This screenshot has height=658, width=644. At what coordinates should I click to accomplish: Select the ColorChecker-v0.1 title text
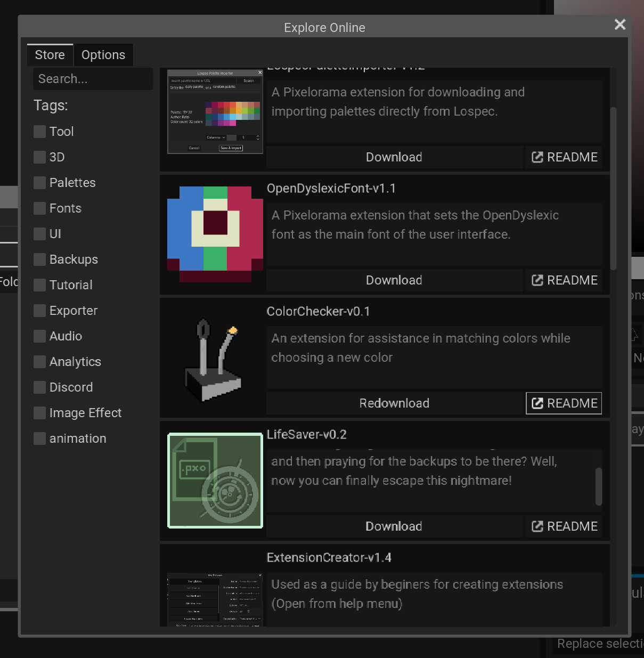pyautogui.click(x=318, y=312)
